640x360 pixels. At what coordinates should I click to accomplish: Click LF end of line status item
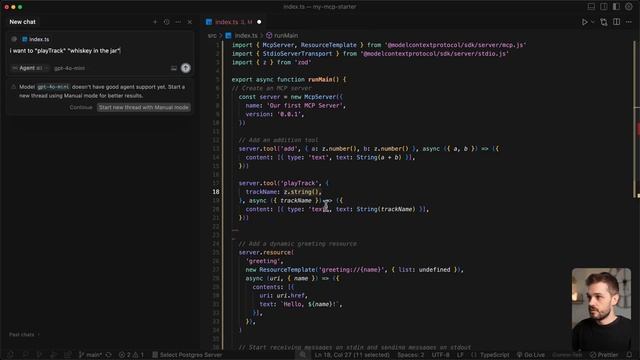point(460,355)
